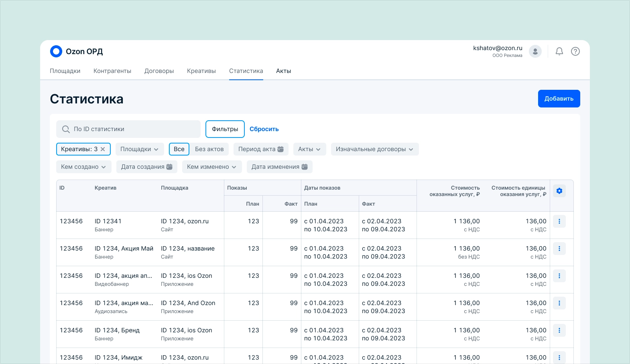Expand the Акты filter dropdown
Viewport: 630px width, 364px height.
click(x=309, y=149)
